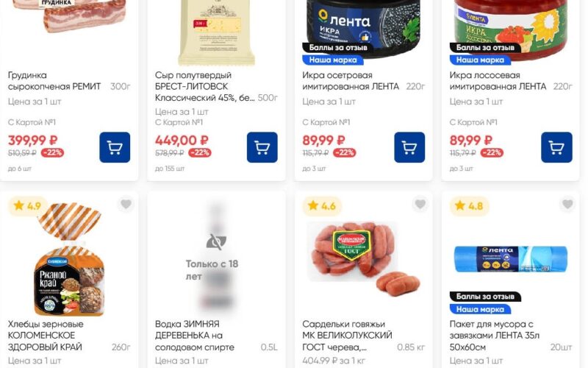The height and width of the screenshot is (368, 588).
Task: Click Баллы за отзыв on salmon caviar
Action: (485, 48)
